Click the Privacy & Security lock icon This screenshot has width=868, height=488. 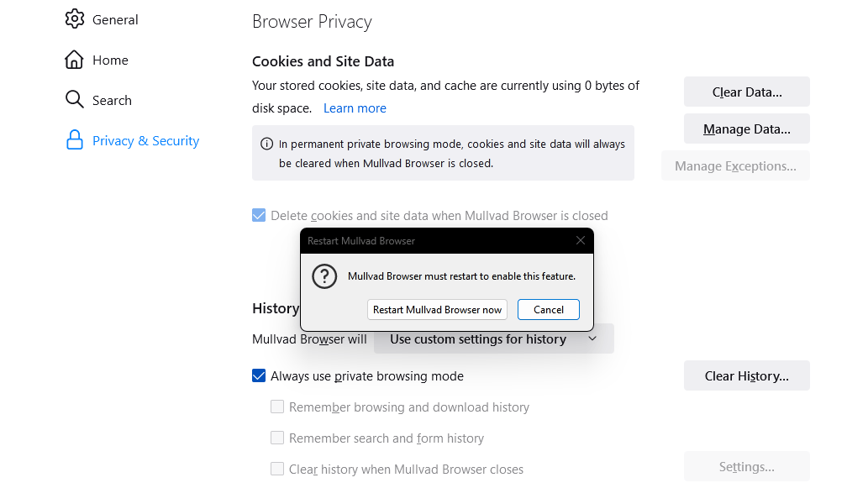click(x=75, y=140)
